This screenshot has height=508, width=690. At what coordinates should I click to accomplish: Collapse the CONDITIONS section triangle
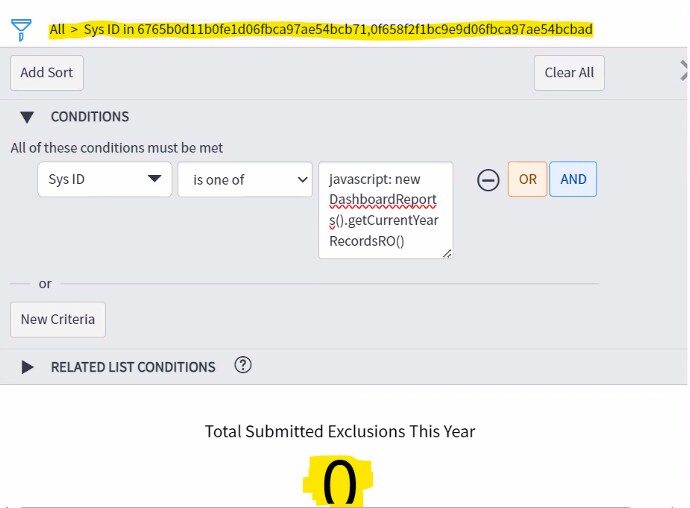point(27,117)
